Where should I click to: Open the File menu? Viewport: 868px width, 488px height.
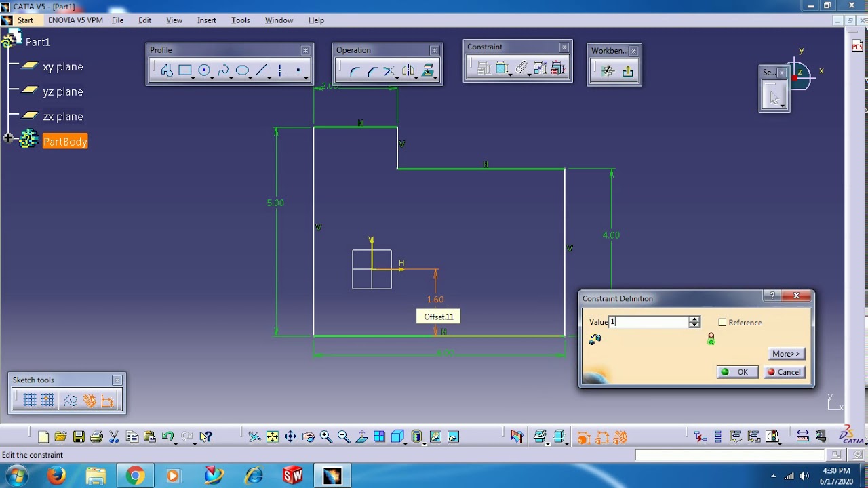tap(117, 20)
